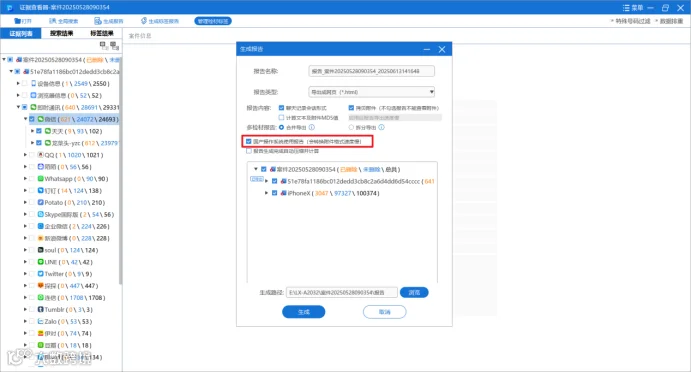Expand the device info node (2550)
The height and width of the screenshot is (372, 692).
pyautogui.click(x=18, y=83)
